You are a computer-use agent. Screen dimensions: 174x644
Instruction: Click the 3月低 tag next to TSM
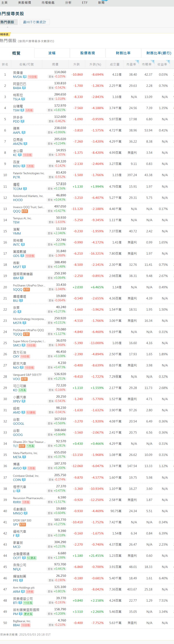point(29,110)
